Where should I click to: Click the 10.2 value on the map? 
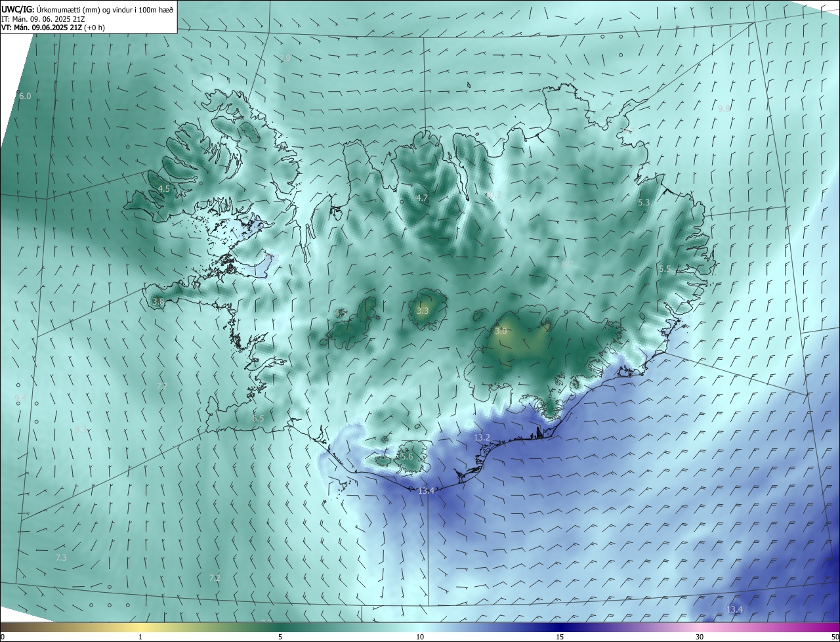pos(493,195)
